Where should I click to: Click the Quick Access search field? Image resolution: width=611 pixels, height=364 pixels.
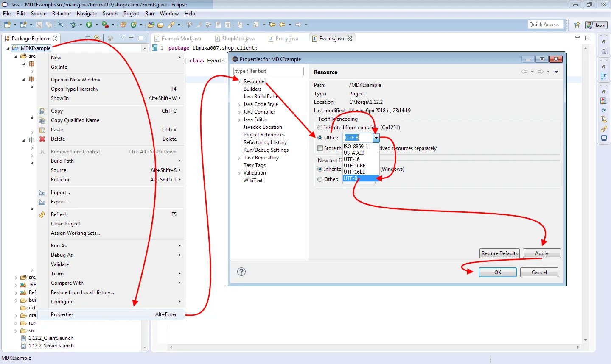(x=546, y=25)
